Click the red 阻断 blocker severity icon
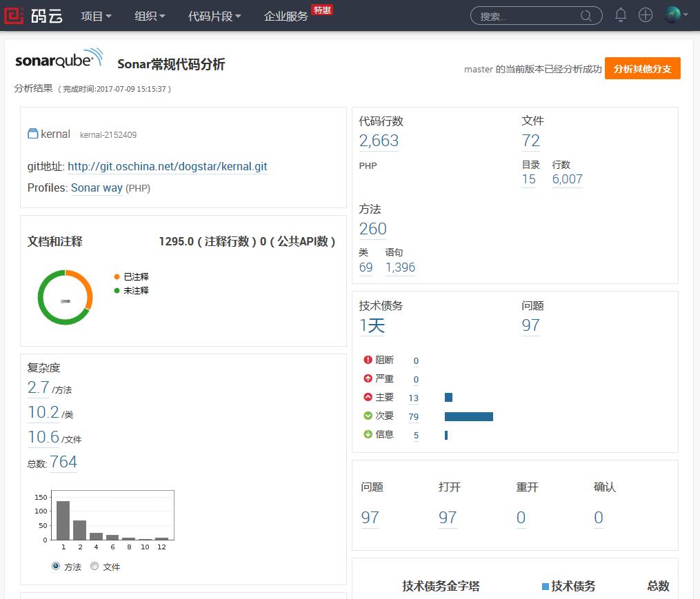The image size is (700, 599). point(368,360)
